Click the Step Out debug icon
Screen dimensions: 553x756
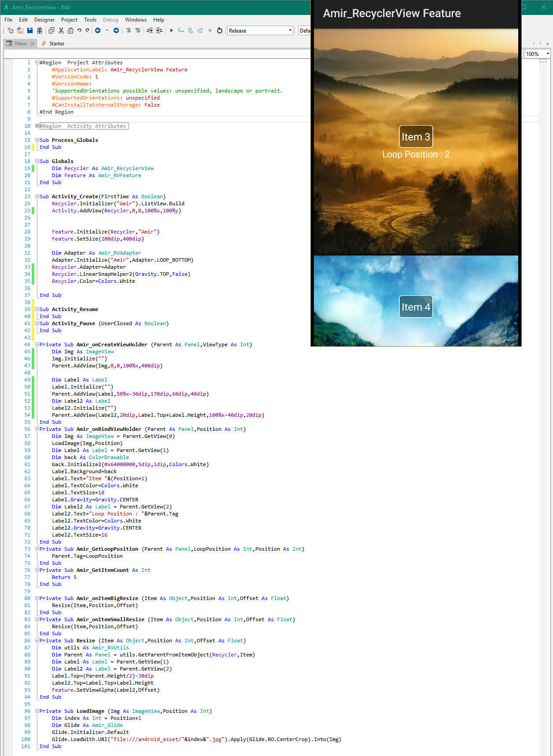pos(200,30)
